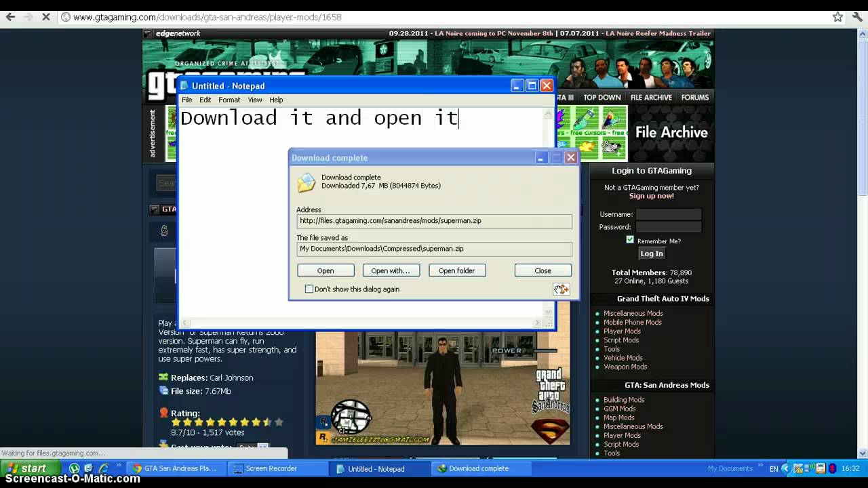The image size is (868, 488).
Task: Click Open with... button
Action: 391,270
